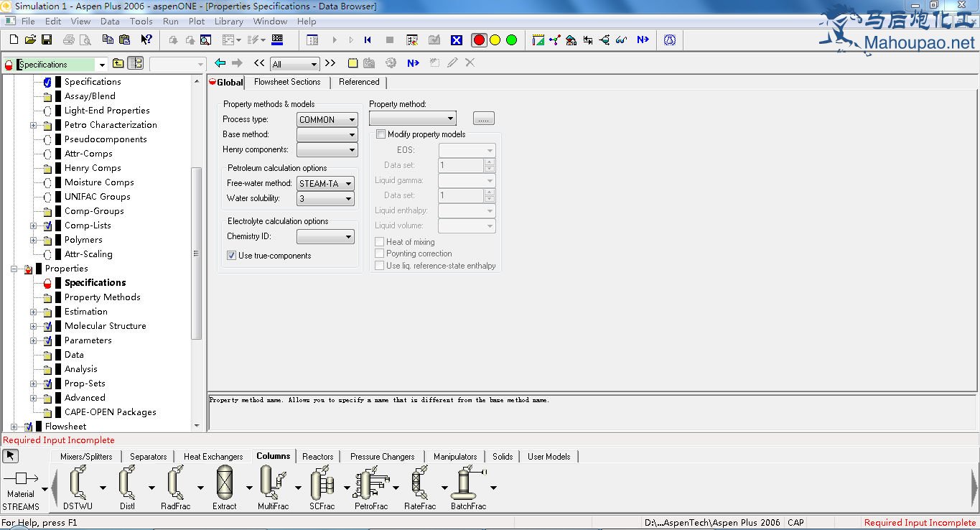Click the Next (N>) button in main toolbar
The width and height of the screenshot is (980, 530).
pos(643,40)
